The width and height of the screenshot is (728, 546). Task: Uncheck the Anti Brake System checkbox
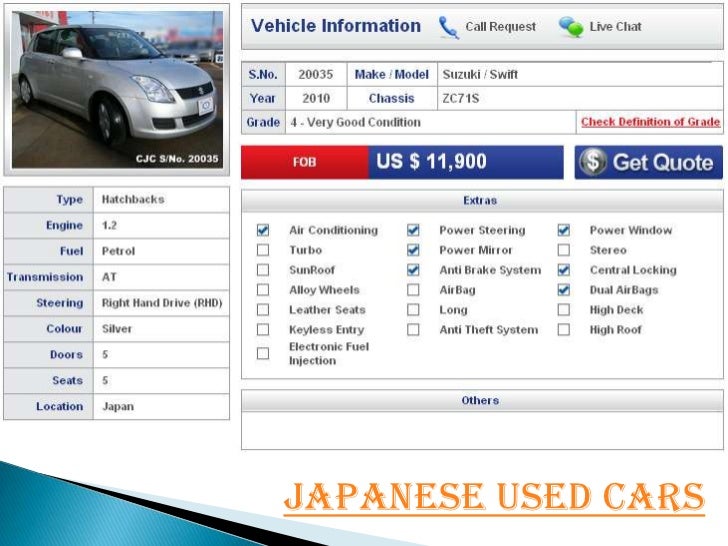pos(413,270)
